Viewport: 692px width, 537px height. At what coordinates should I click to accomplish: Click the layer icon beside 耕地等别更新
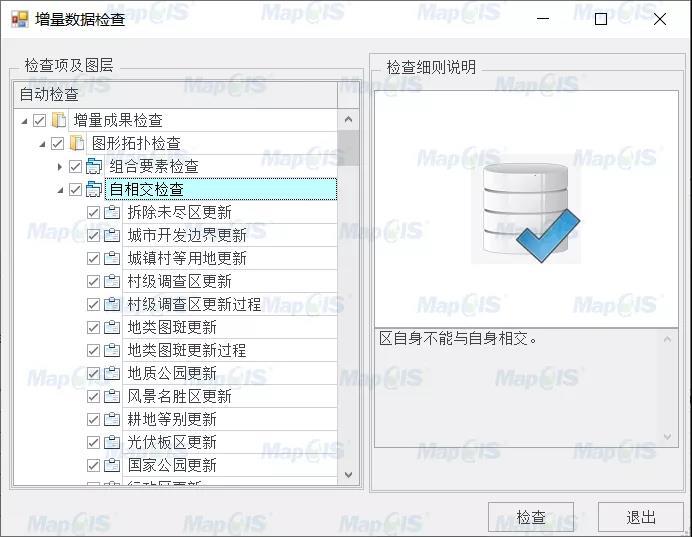pos(112,419)
